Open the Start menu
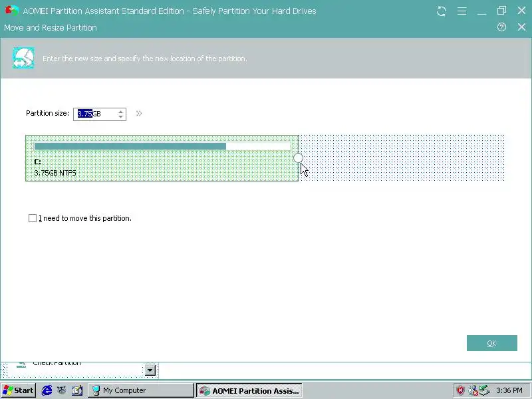532x399 pixels. [19, 390]
